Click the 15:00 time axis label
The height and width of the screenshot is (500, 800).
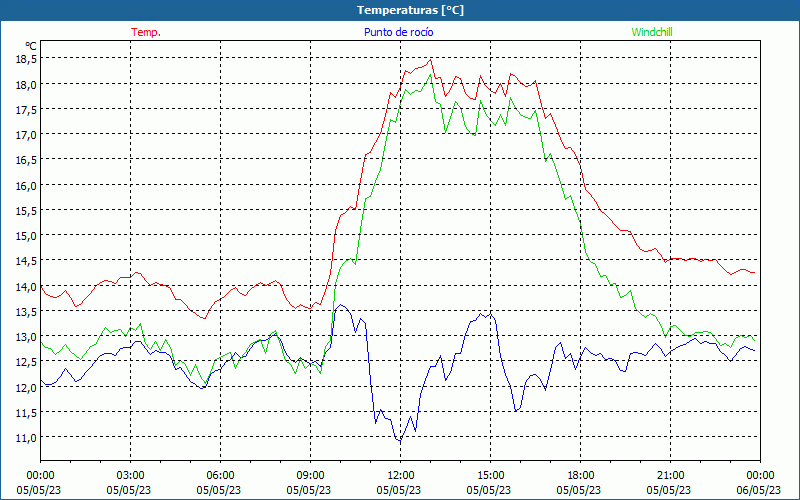pyautogui.click(x=490, y=476)
